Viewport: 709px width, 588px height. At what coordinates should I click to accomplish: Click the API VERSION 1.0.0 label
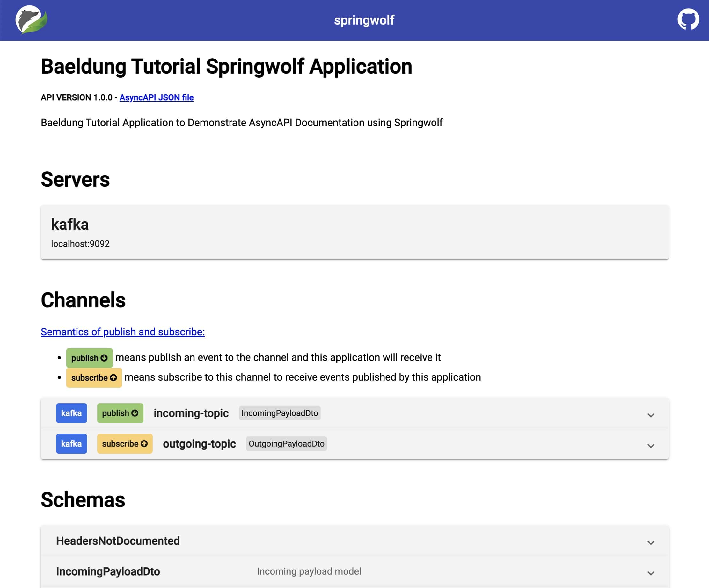point(77,97)
